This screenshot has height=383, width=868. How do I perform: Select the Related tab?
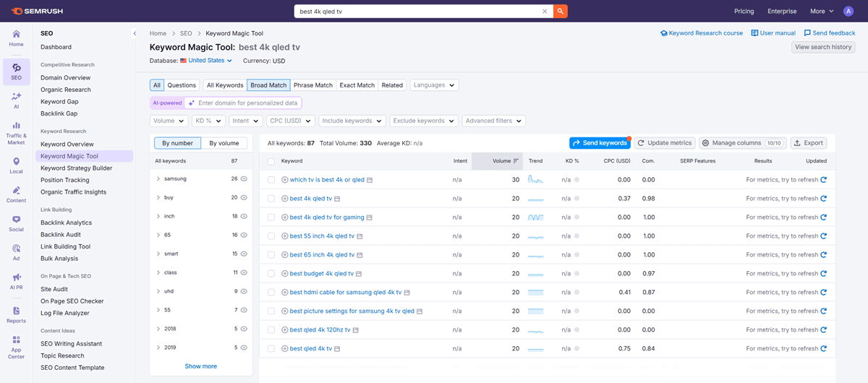coord(392,85)
